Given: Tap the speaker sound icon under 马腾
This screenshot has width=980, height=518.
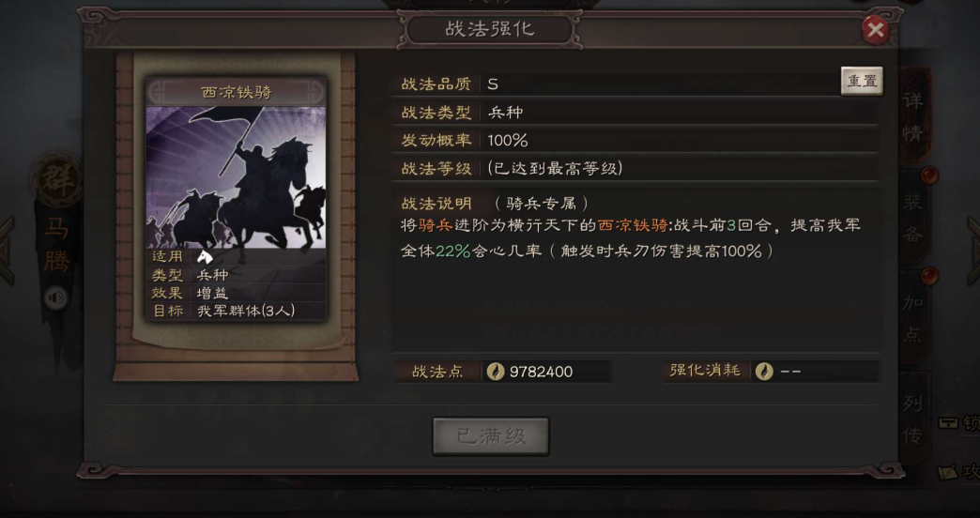Looking at the screenshot, I should pyautogui.click(x=56, y=298).
